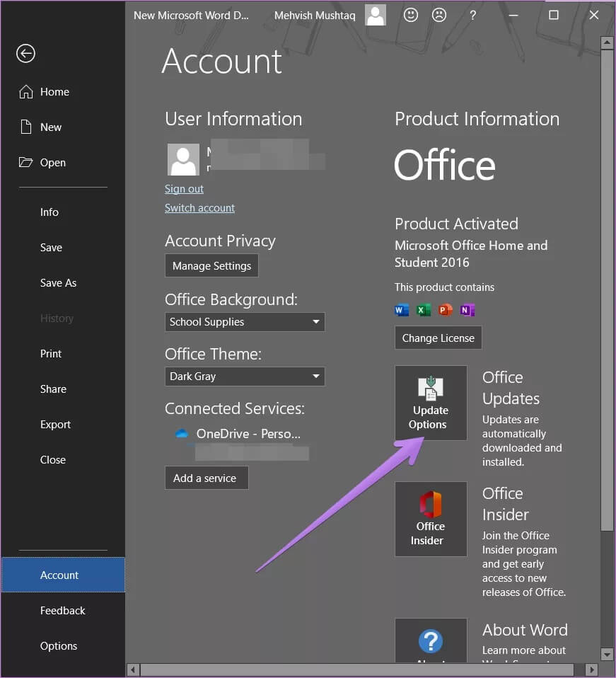Click the Excel app icon under product contains

[424, 310]
